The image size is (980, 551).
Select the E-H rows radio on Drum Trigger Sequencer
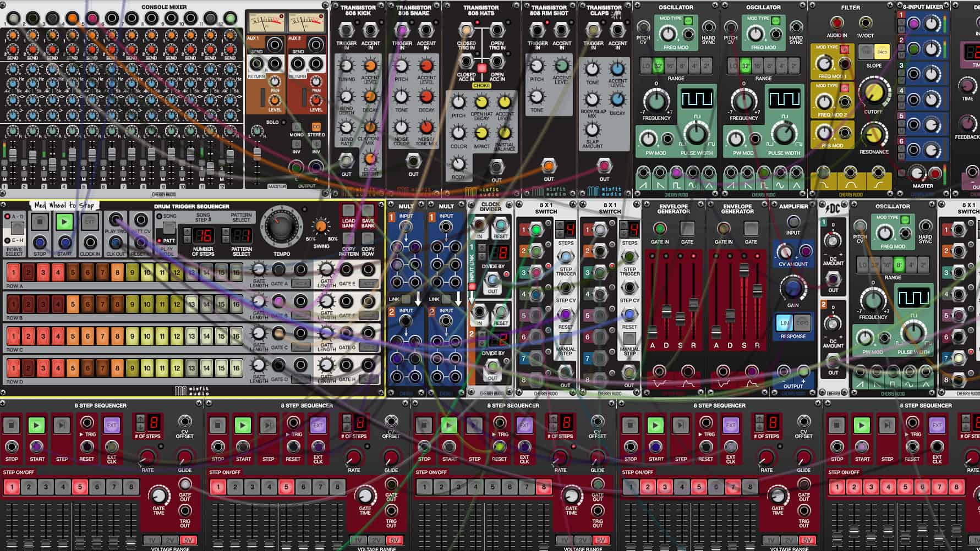click(x=7, y=241)
